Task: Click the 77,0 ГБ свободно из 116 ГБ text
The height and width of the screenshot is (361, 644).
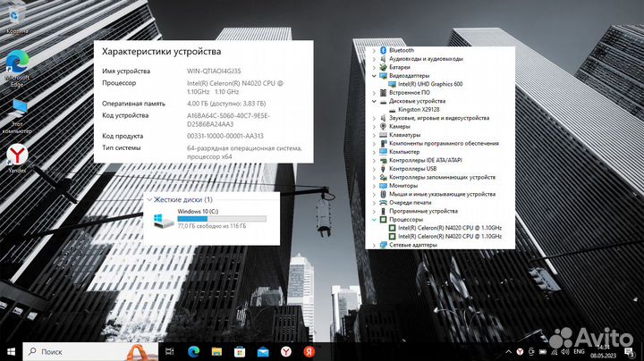Action: pos(212,226)
